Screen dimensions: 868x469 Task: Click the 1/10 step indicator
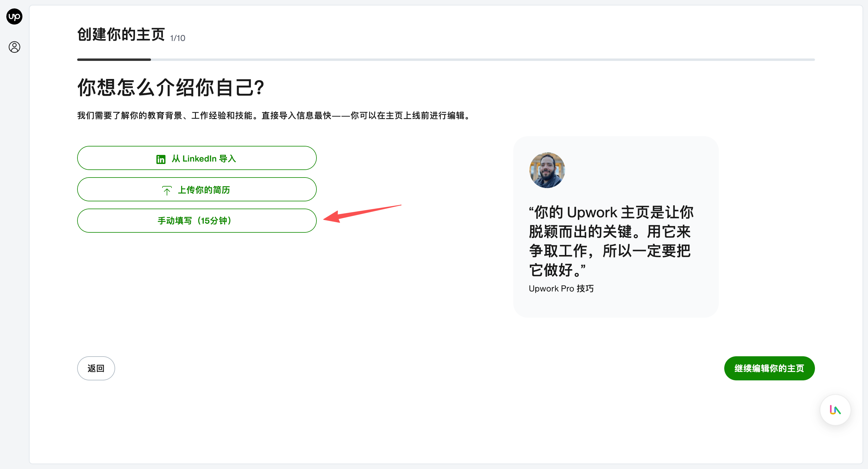click(178, 38)
